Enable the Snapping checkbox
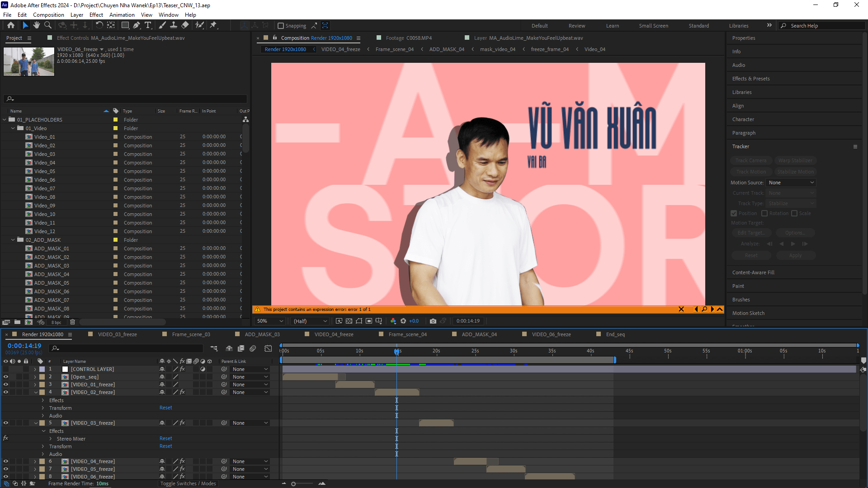 click(281, 26)
